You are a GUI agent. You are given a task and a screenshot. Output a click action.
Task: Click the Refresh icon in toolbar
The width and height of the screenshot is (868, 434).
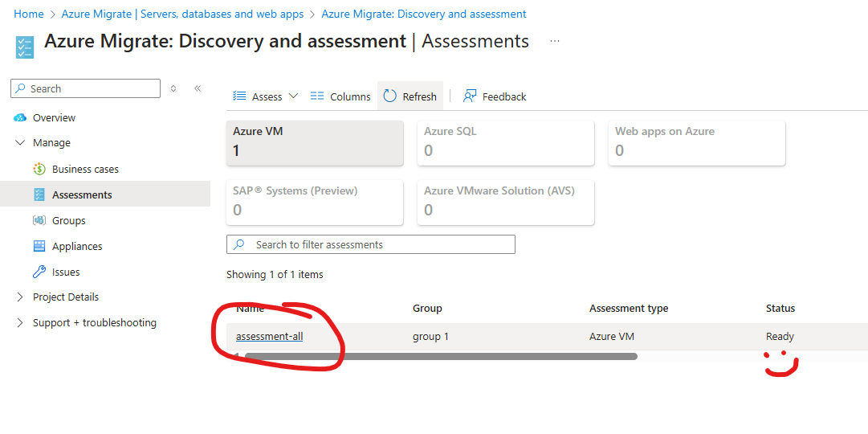[x=390, y=96]
